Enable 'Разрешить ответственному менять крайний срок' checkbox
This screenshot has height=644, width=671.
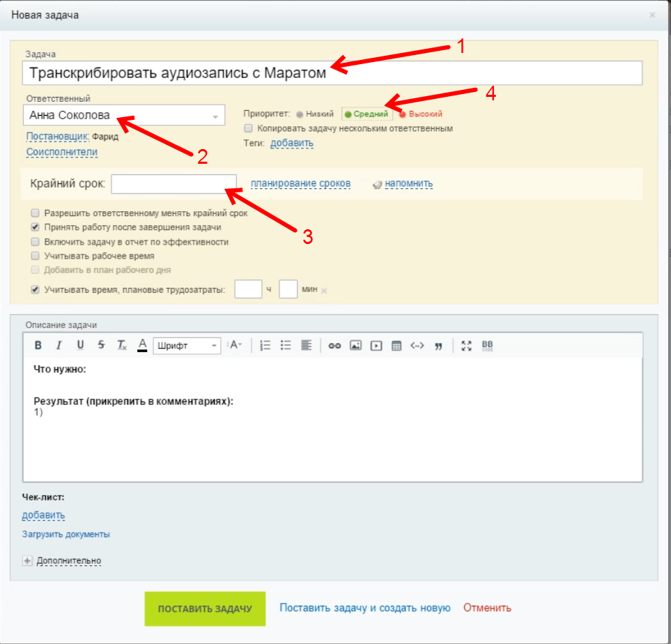pos(35,213)
